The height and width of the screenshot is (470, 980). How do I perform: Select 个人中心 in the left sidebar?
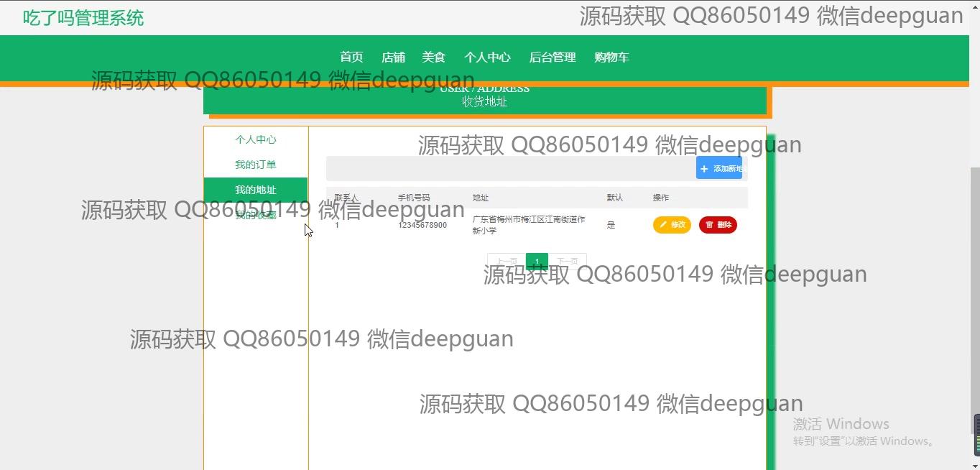click(256, 139)
